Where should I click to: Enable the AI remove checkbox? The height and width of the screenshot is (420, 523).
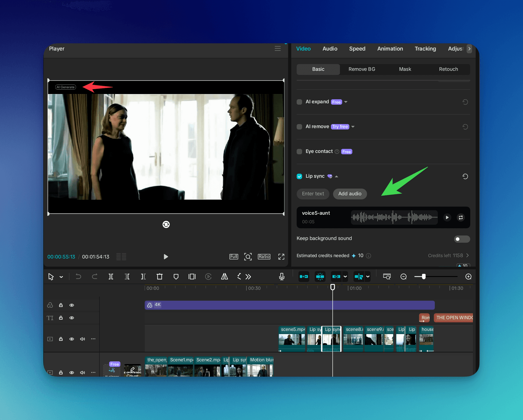299,127
